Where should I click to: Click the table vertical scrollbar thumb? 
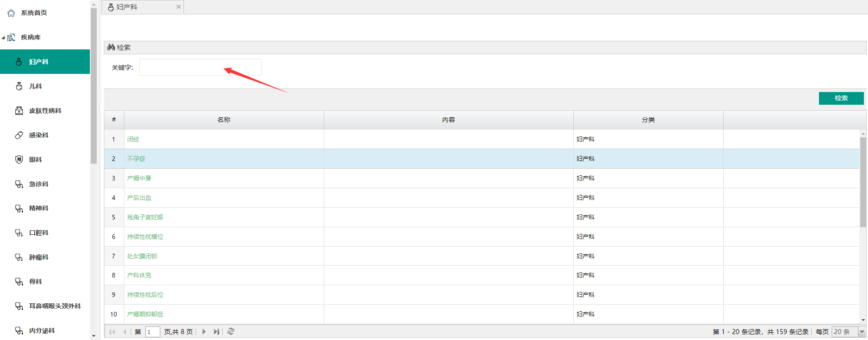tap(863, 182)
